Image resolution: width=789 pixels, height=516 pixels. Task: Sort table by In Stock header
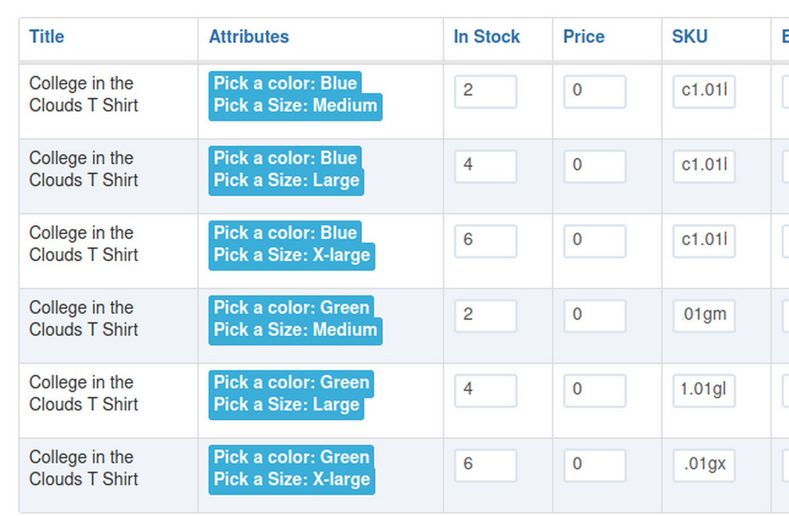(x=487, y=37)
